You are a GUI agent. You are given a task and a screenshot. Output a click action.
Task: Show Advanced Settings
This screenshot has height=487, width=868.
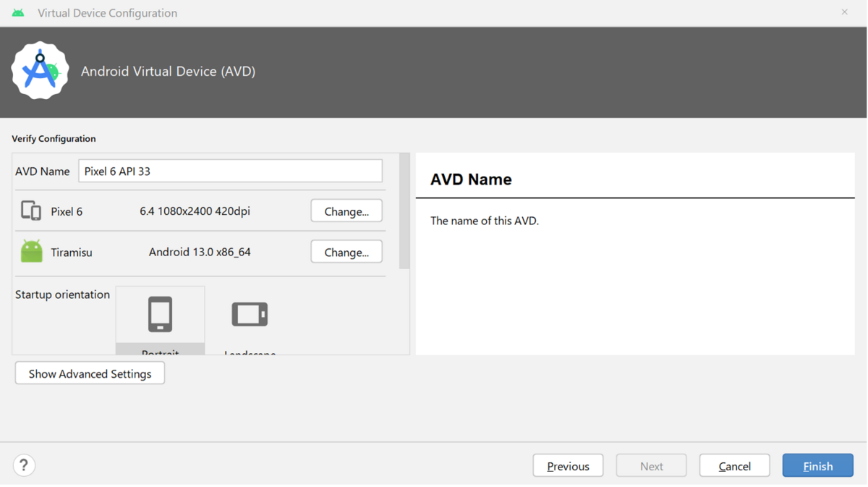[90, 373]
